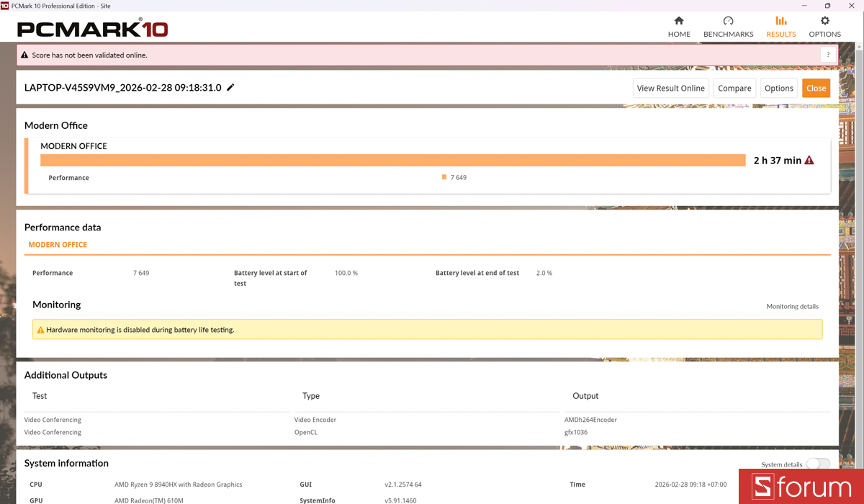This screenshot has height=504, width=864.
Task: Click the OpenCL type cell
Action: click(306, 433)
